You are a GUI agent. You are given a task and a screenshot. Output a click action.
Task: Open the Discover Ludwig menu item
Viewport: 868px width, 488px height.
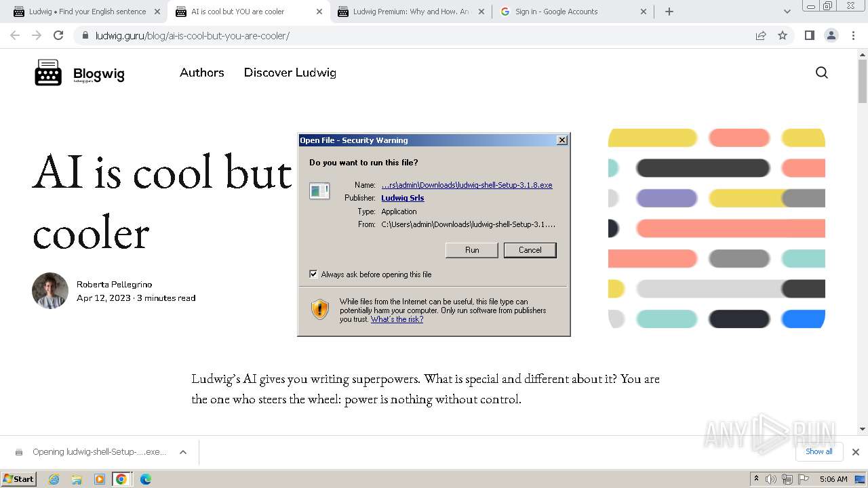pyautogui.click(x=290, y=73)
